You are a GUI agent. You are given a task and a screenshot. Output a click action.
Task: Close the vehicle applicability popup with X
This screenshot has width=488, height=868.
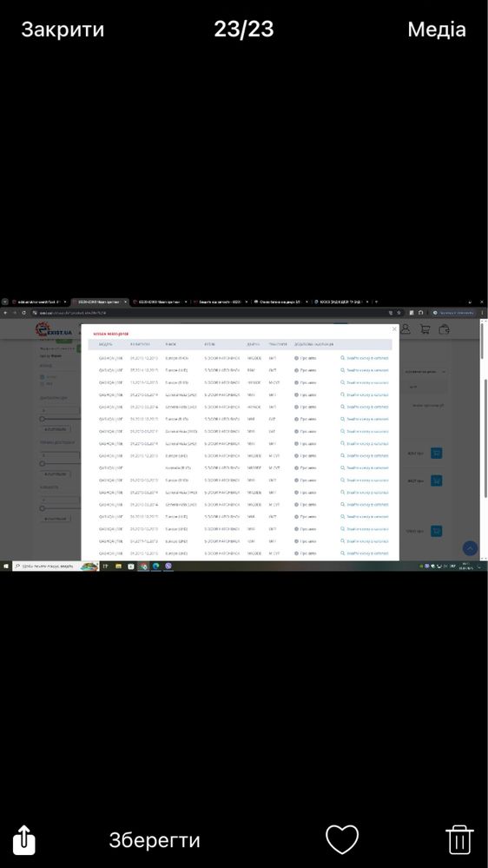coord(394,328)
